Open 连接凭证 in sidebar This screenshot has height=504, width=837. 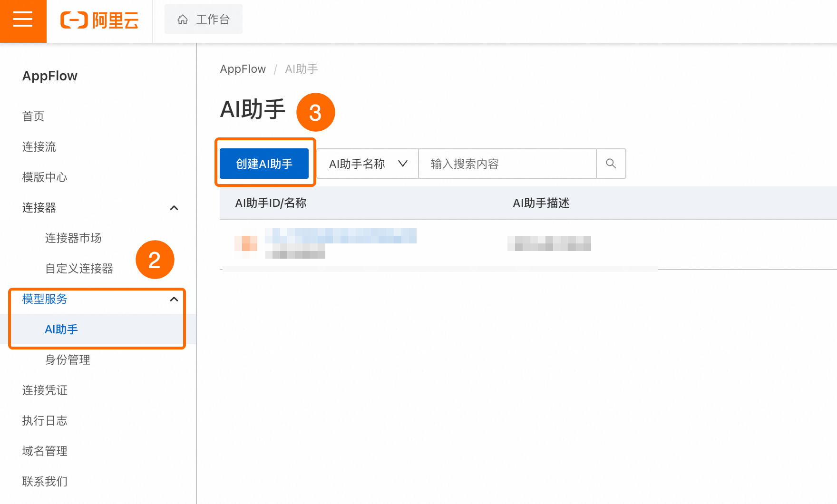point(45,390)
